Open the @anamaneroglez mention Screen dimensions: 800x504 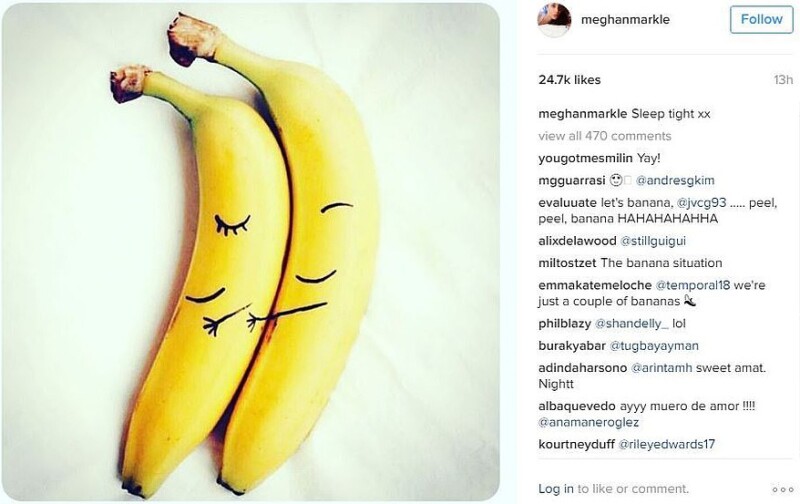[588, 422]
